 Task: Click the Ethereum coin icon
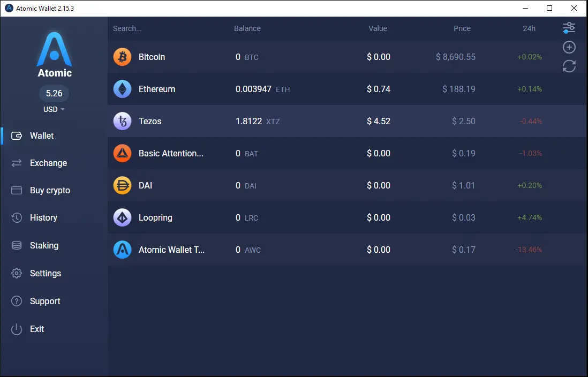click(122, 89)
